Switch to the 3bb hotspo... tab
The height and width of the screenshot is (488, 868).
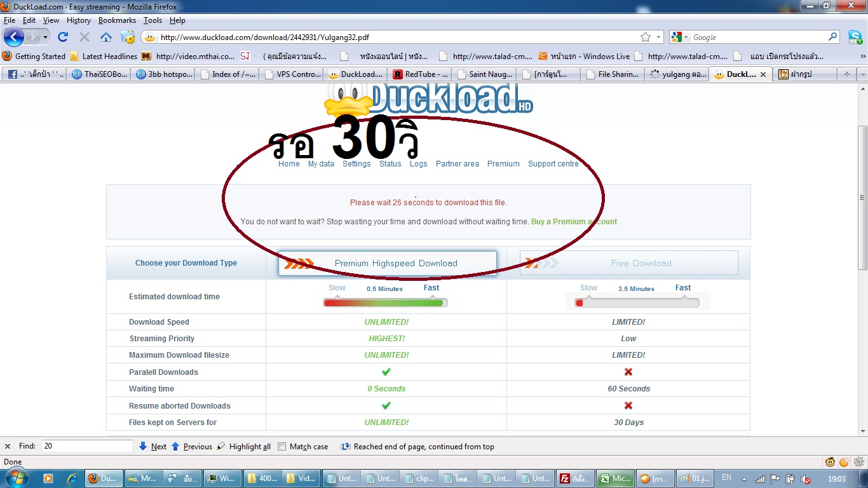(x=163, y=74)
